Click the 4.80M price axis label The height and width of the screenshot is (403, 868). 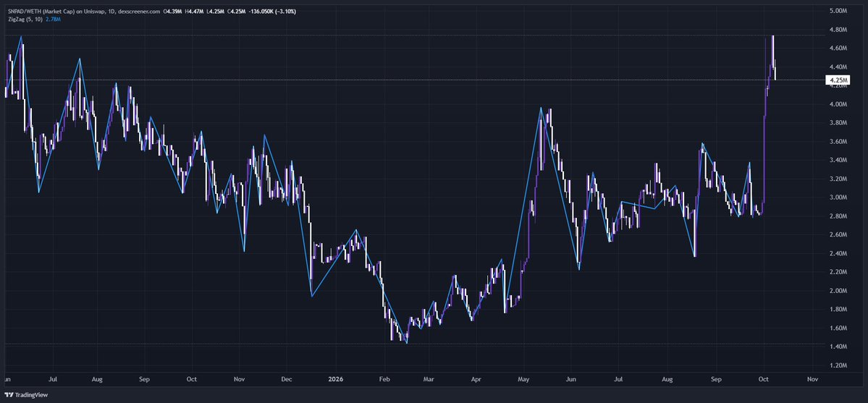pyautogui.click(x=837, y=30)
